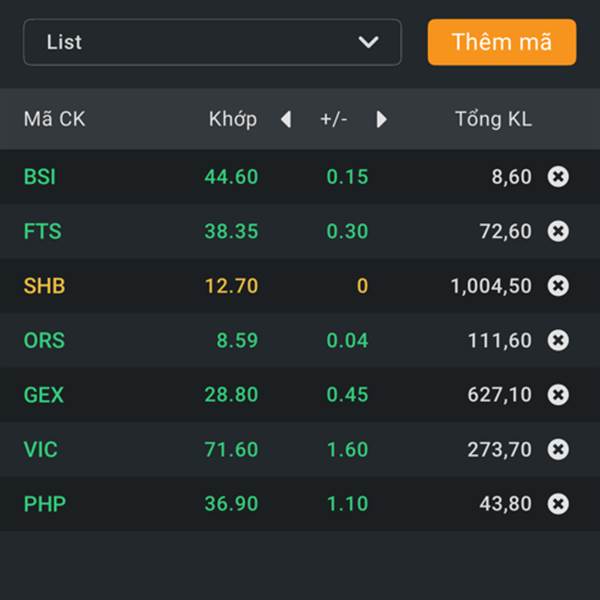
Task: Remove ORS with its X icon
Action: (x=558, y=340)
